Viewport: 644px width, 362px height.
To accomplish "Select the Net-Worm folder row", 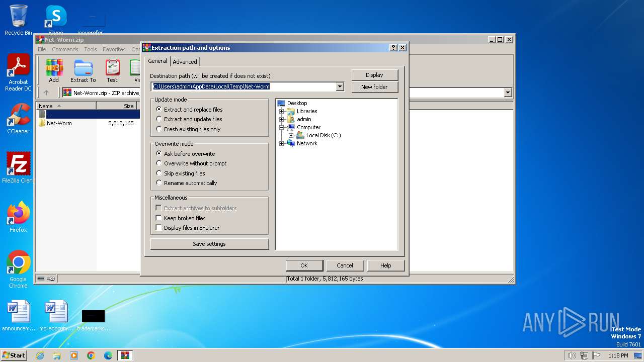I will point(87,123).
